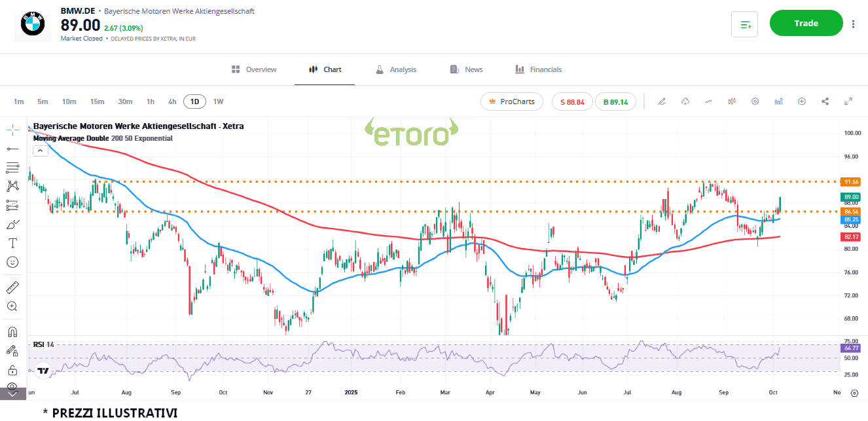868x421 pixels.
Task: Open ProCharts
Action: click(511, 101)
